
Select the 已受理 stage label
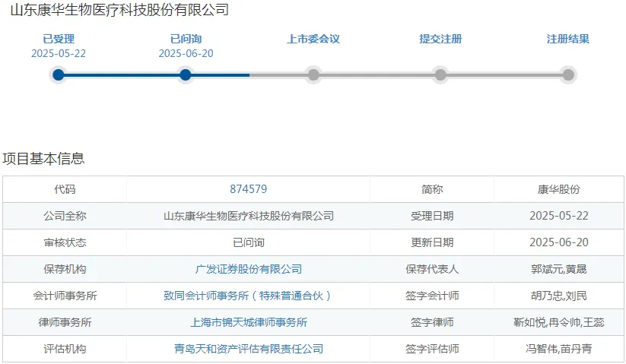pyautogui.click(x=59, y=39)
